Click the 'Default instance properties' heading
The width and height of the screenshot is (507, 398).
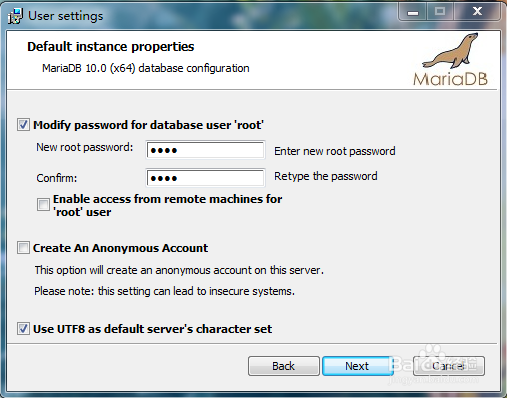click(111, 47)
